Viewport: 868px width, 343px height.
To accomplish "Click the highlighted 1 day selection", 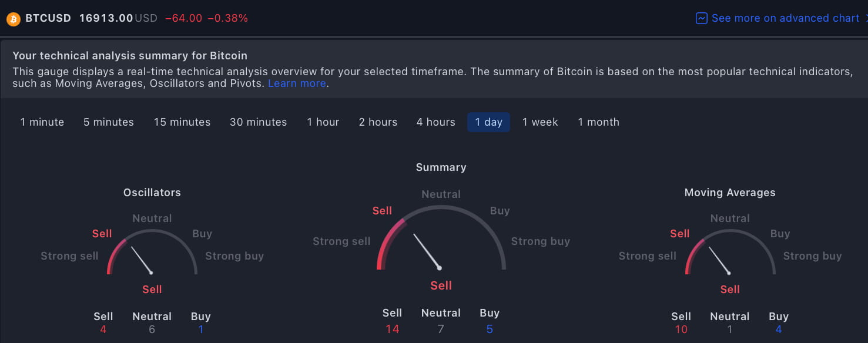I will click(x=488, y=122).
